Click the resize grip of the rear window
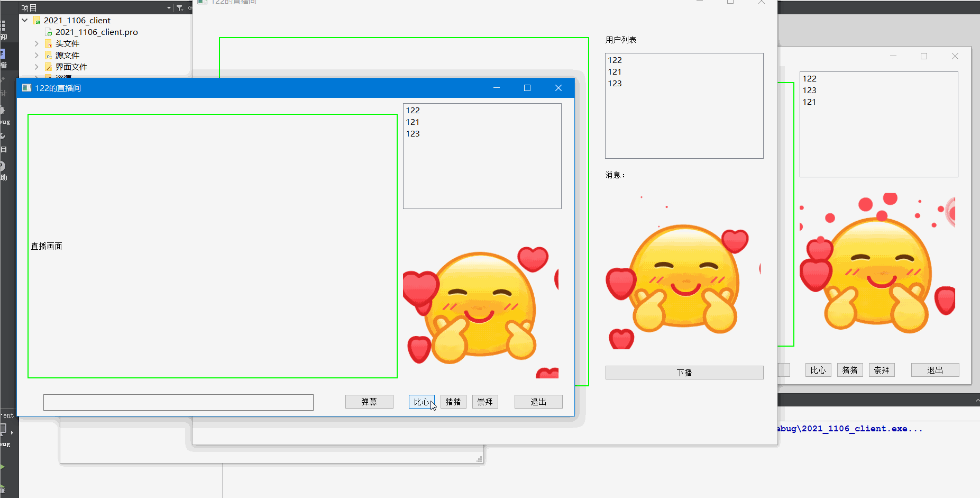 click(479, 459)
